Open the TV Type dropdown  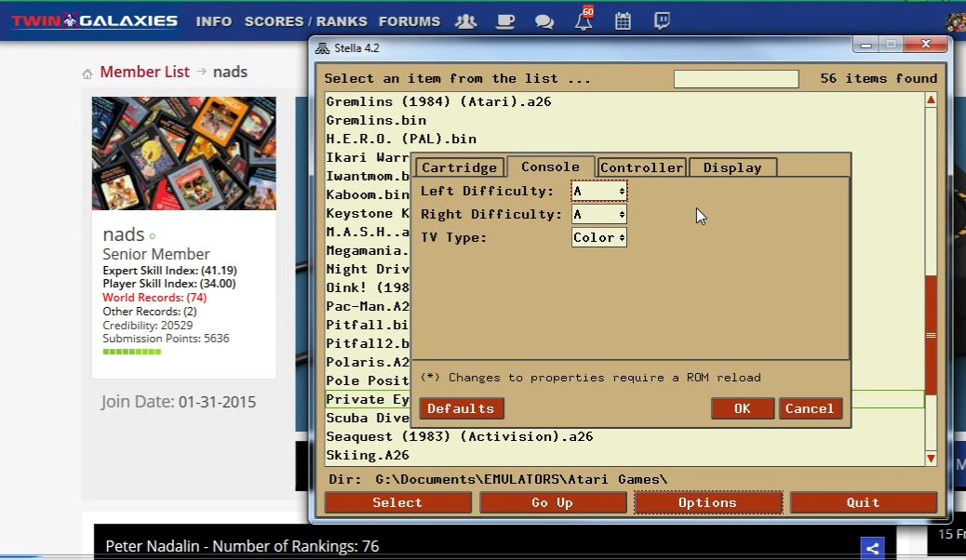pyautogui.click(x=598, y=238)
